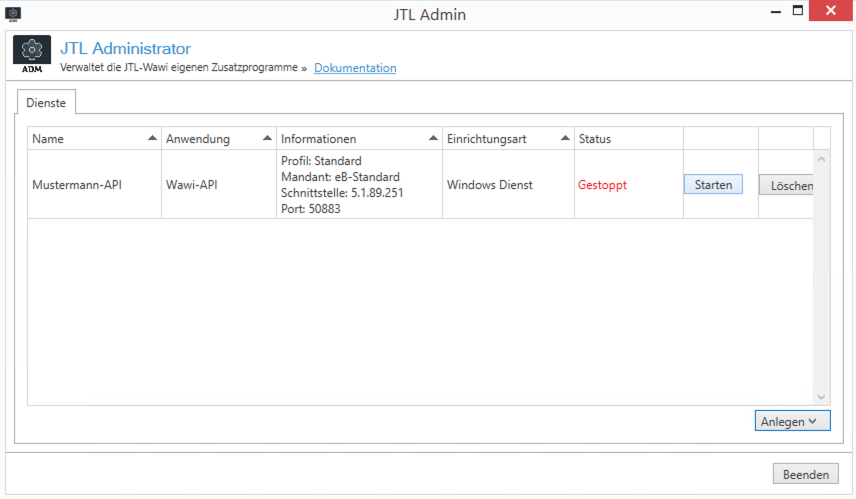The height and width of the screenshot is (499, 856).
Task: Click the sort arrow in Einrichtungsart column
Action: (565, 138)
